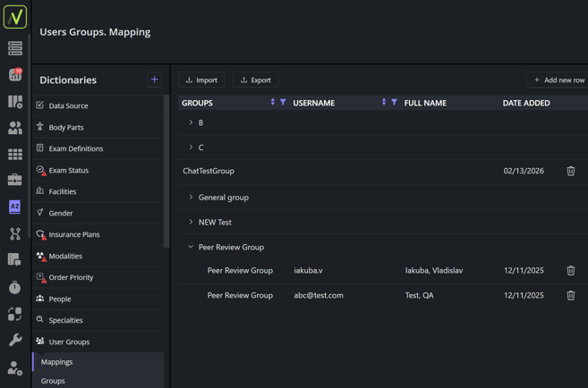The height and width of the screenshot is (388, 588).
Task: Select the Mappings sub-item
Action: [98, 362]
